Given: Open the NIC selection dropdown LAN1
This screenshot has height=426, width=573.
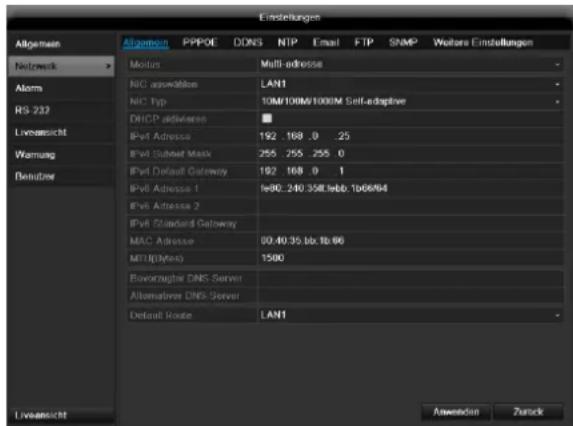Looking at the screenshot, I should pyautogui.click(x=410, y=84).
